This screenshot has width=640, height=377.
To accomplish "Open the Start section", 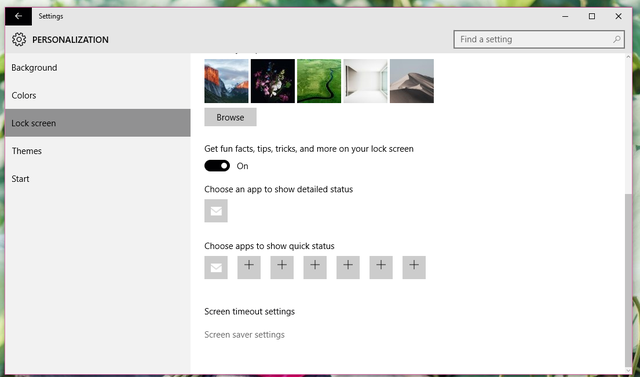I will (98, 179).
